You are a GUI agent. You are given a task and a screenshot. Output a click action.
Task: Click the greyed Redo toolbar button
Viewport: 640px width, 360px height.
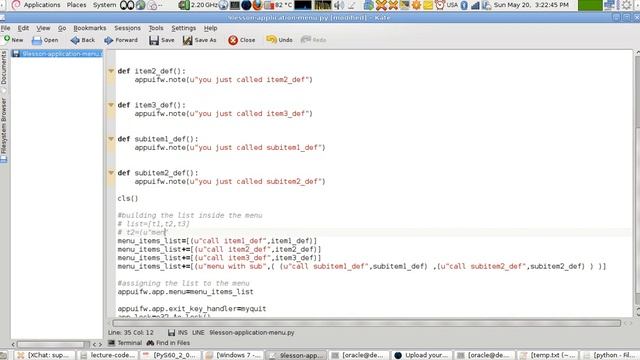[x=313, y=40]
